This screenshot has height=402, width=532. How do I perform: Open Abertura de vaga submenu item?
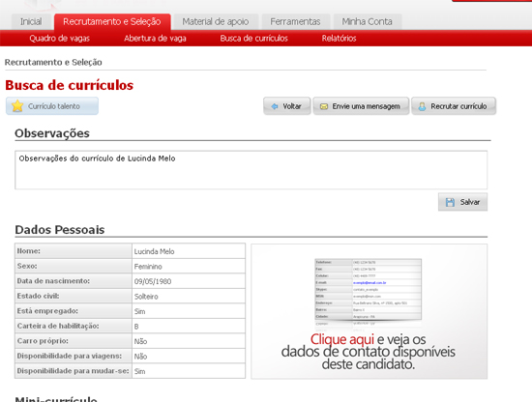click(155, 39)
